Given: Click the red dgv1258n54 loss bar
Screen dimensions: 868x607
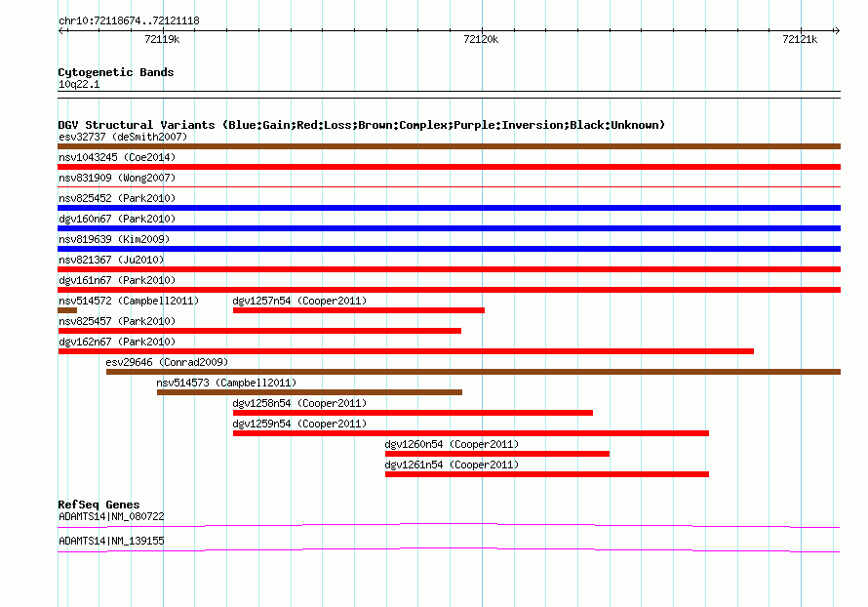Looking at the screenshot, I should [413, 413].
